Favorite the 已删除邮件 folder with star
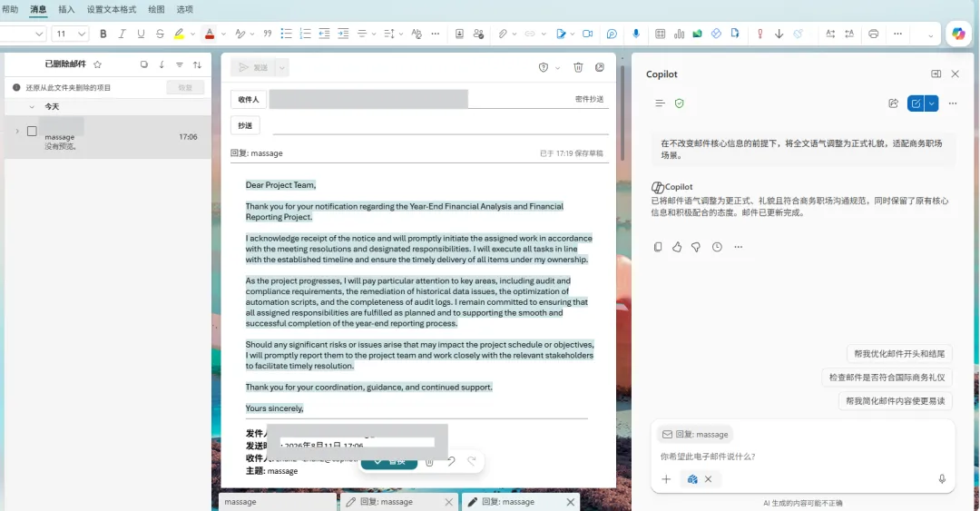 [97, 64]
